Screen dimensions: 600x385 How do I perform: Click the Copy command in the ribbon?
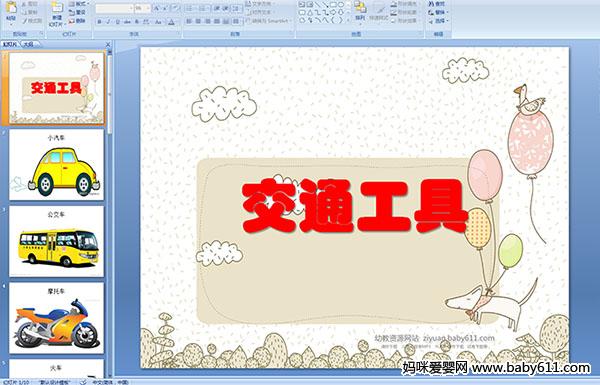point(30,12)
